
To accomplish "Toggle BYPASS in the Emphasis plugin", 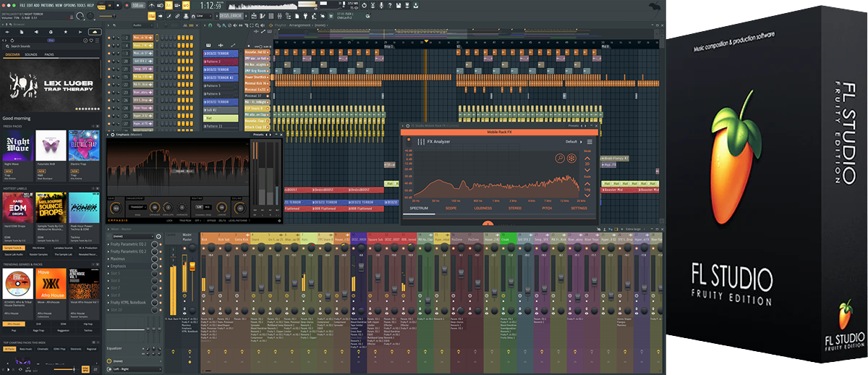I will coord(211,220).
